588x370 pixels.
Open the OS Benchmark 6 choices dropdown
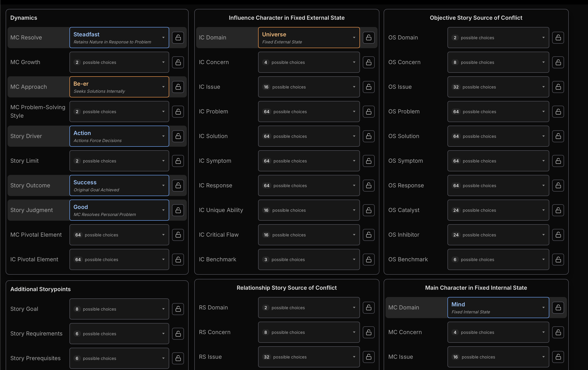click(498, 259)
